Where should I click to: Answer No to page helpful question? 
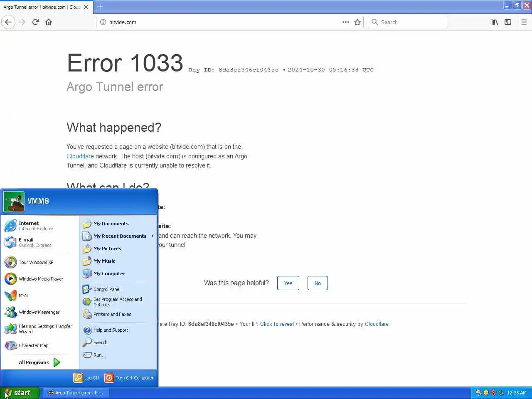tap(318, 283)
